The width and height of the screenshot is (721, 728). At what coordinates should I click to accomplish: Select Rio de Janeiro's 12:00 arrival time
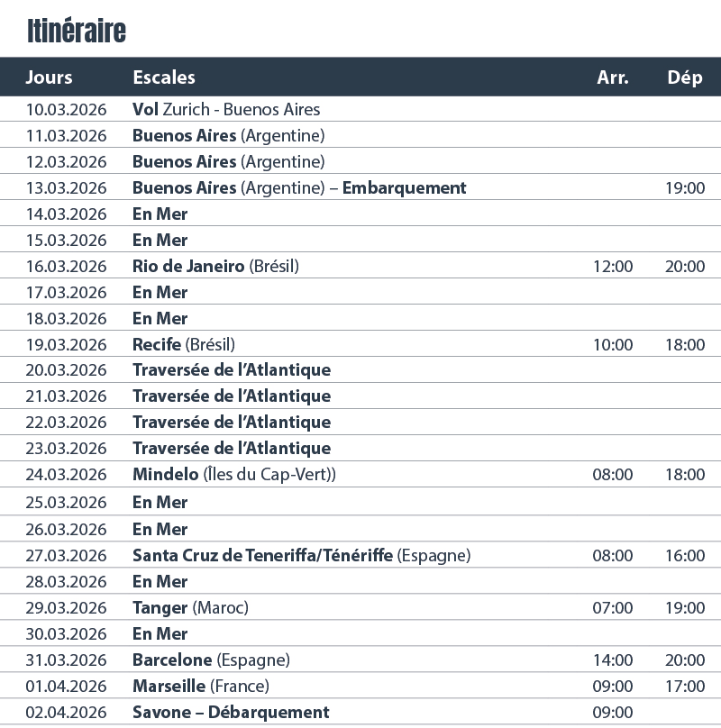click(613, 267)
